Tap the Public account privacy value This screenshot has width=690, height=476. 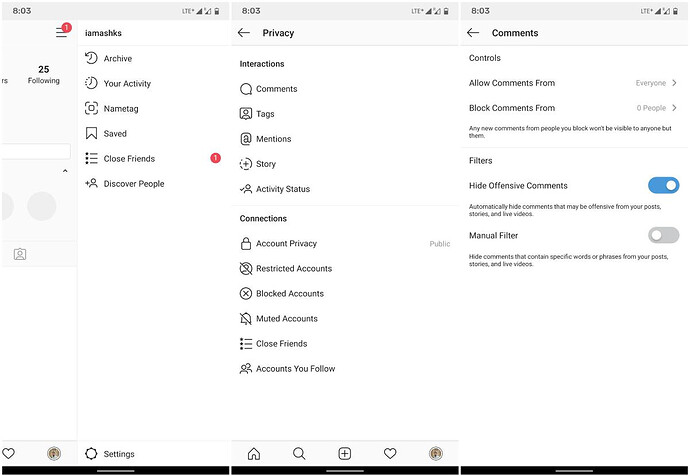440,244
